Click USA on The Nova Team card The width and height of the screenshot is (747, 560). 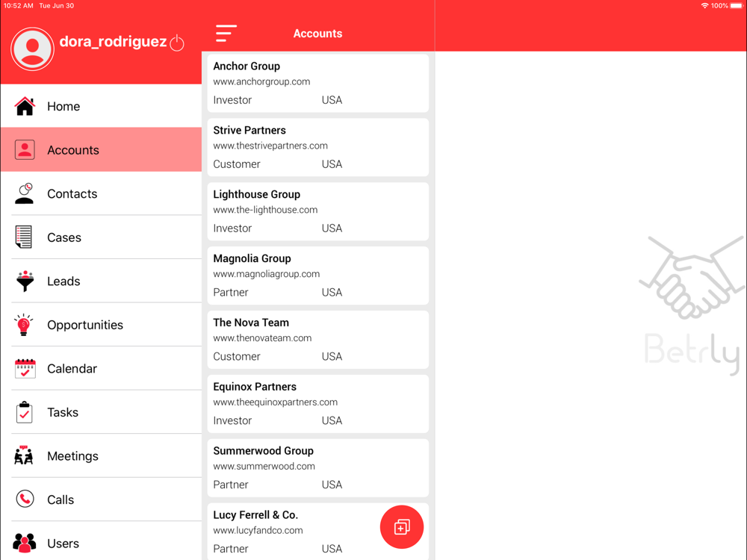(332, 357)
